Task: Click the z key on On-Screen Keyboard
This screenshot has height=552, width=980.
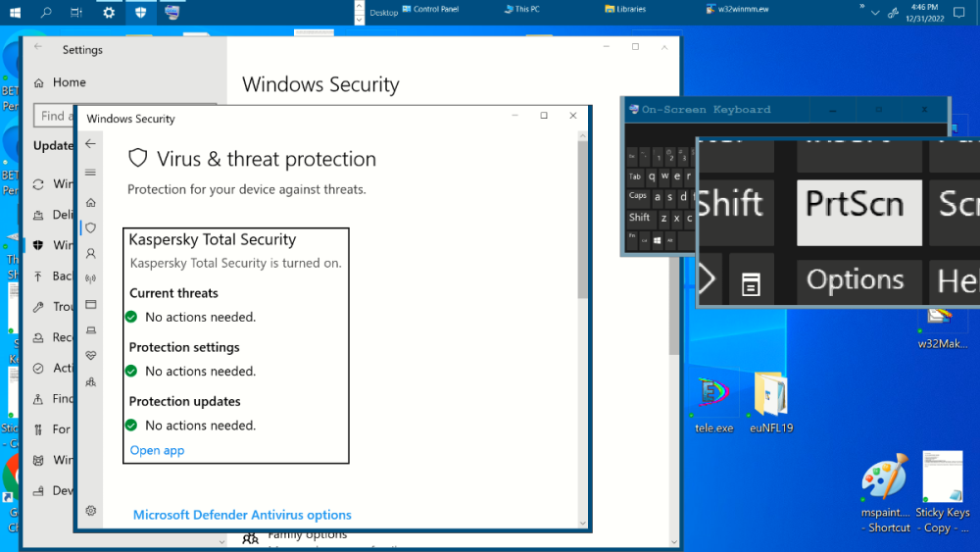Action: point(663,218)
